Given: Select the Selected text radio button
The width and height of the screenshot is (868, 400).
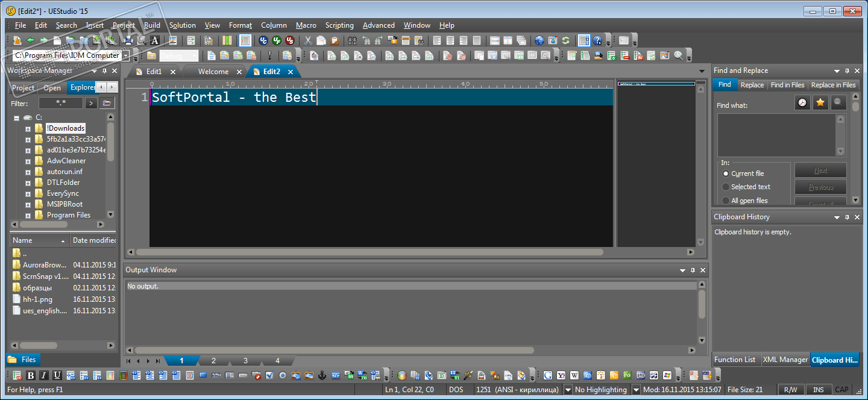Looking at the screenshot, I should (x=726, y=187).
